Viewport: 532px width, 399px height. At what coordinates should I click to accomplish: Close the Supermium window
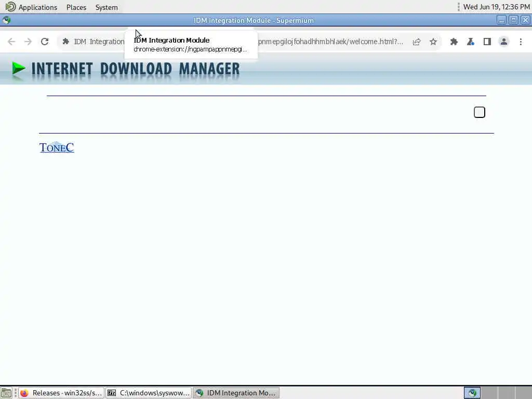point(525,20)
